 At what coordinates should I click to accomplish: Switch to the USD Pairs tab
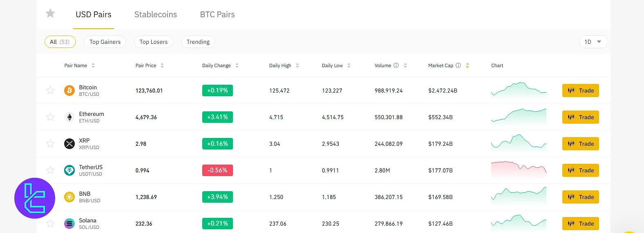(94, 15)
